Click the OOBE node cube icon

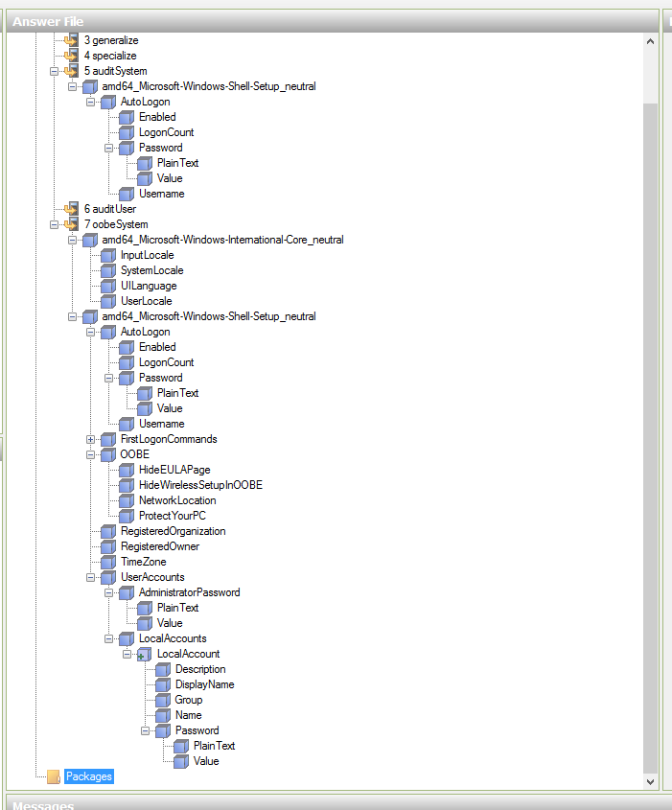[108, 454]
